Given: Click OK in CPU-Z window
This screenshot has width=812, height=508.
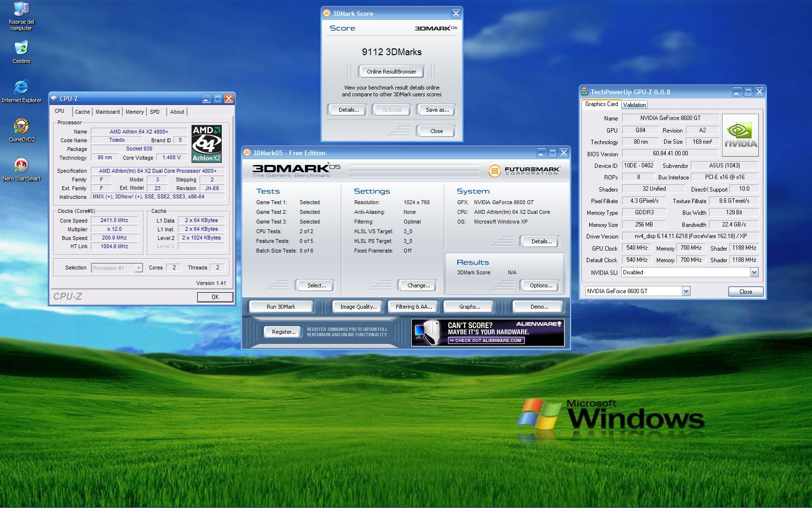Looking at the screenshot, I should [215, 297].
